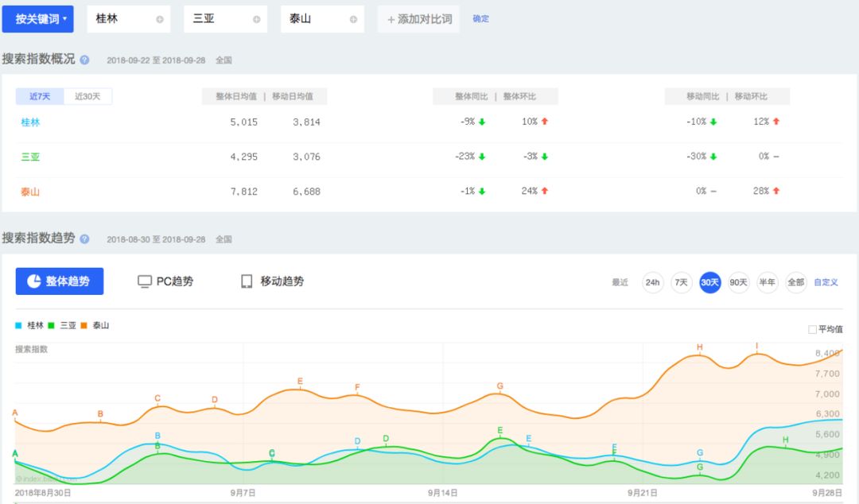The height and width of the screenshot is (504, 859).
Task: Choose the 90天 time range
Action: point(738,282)
